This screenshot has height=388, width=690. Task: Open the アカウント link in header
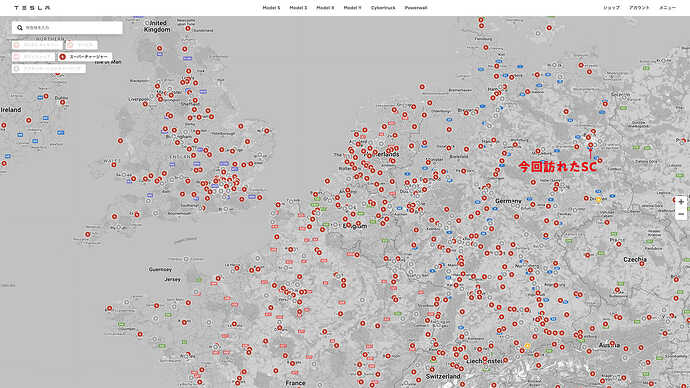coord(639,8)
